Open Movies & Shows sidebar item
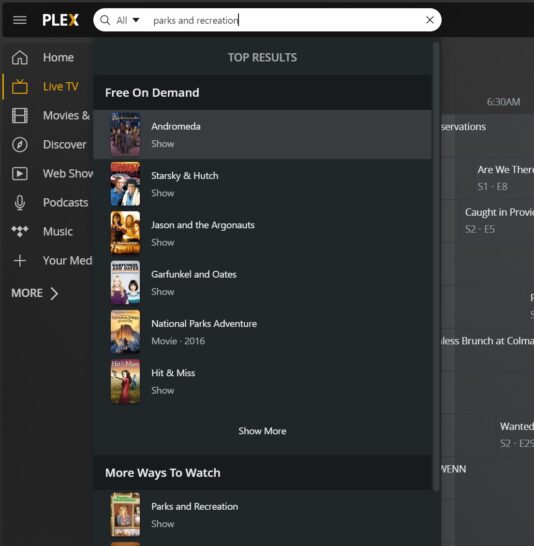534x546 pixels. (x=66, y=116)
